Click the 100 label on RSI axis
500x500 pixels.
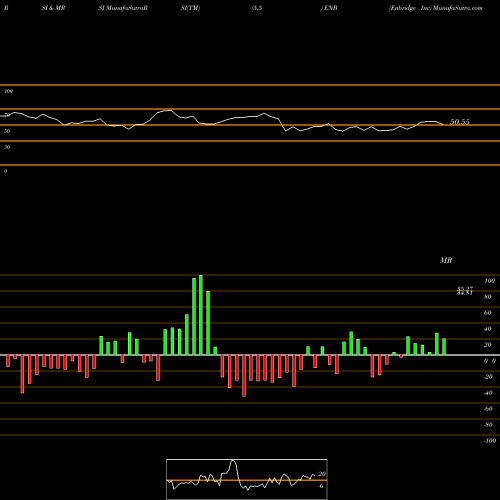tap(9, 91)
